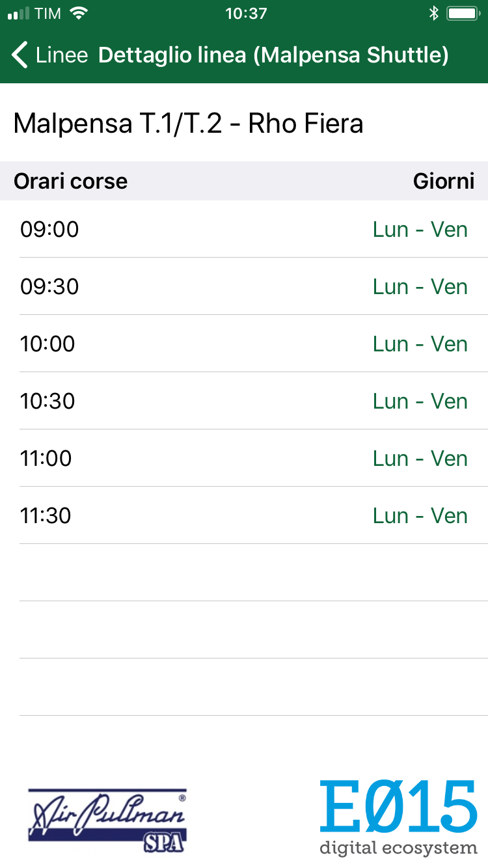The height and width of the screenshot is (868, 488).
Task: Tap the Bluetooth status icon
Action: (434, 13)
